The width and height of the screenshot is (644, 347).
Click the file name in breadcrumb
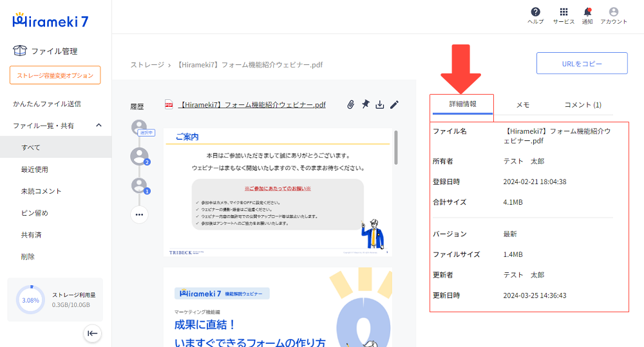point(250,65)
